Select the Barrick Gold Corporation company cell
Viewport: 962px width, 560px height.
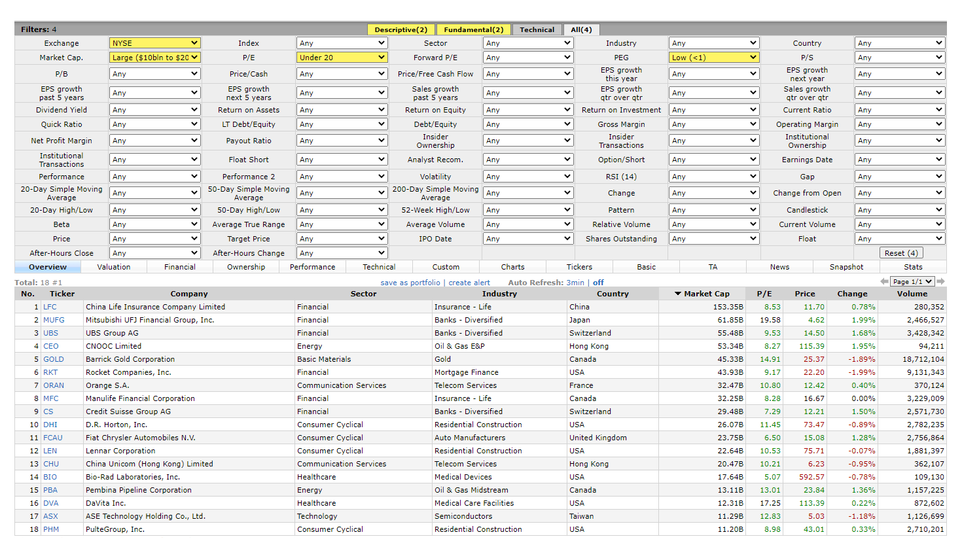coord(130,359)
